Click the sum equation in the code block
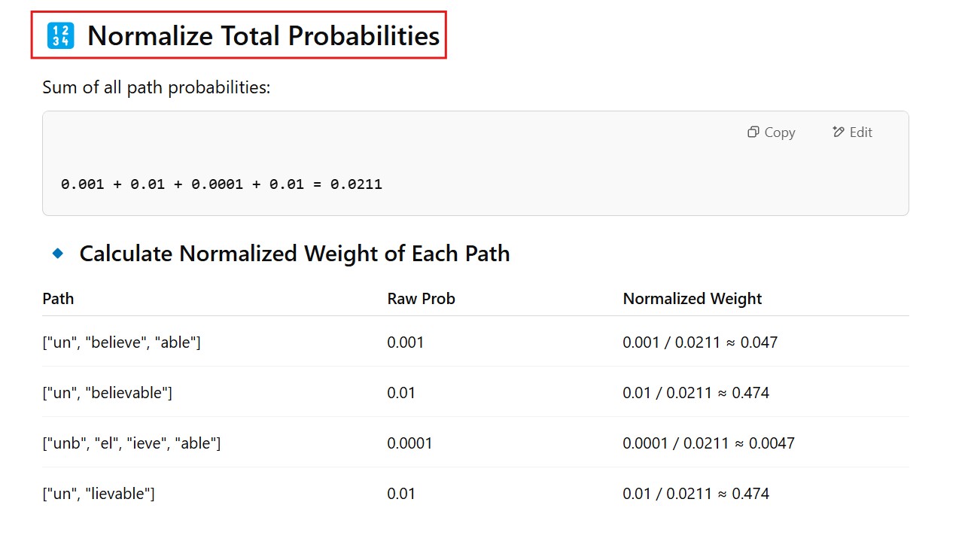Viewport: 974px width, 560px height. click(x=221, y=184)
